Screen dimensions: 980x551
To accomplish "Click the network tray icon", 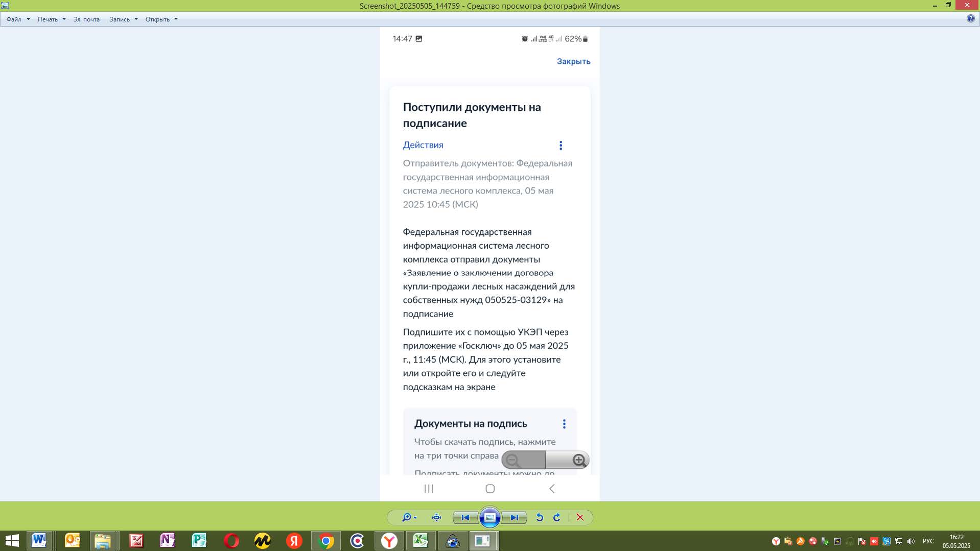I will (x=899, y=541).
